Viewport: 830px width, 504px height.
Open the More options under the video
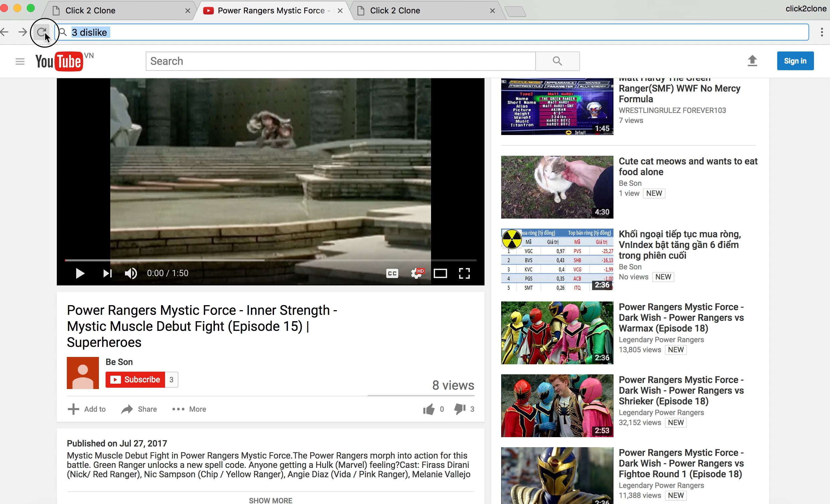pyautogui.click(x=189, y=409)
